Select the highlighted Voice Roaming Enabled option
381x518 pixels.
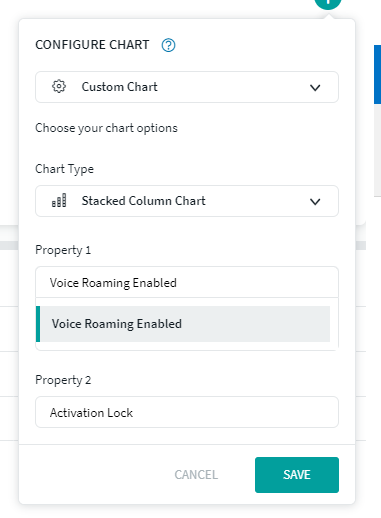183,324
